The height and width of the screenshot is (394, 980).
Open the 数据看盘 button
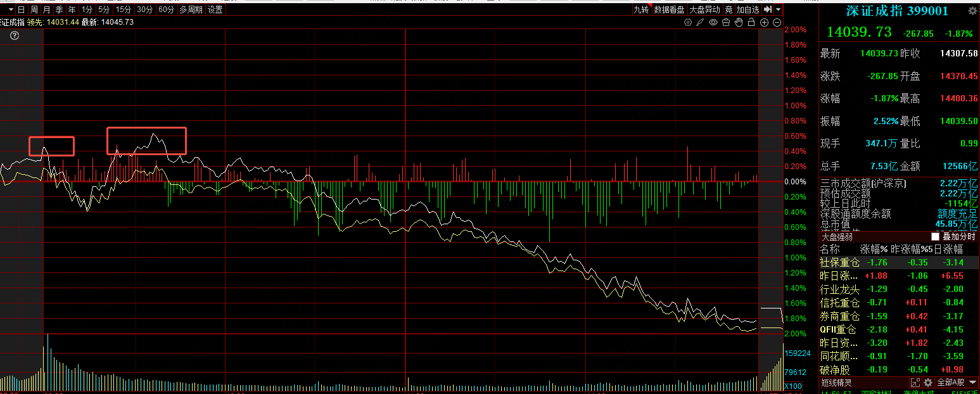point(669,10)
